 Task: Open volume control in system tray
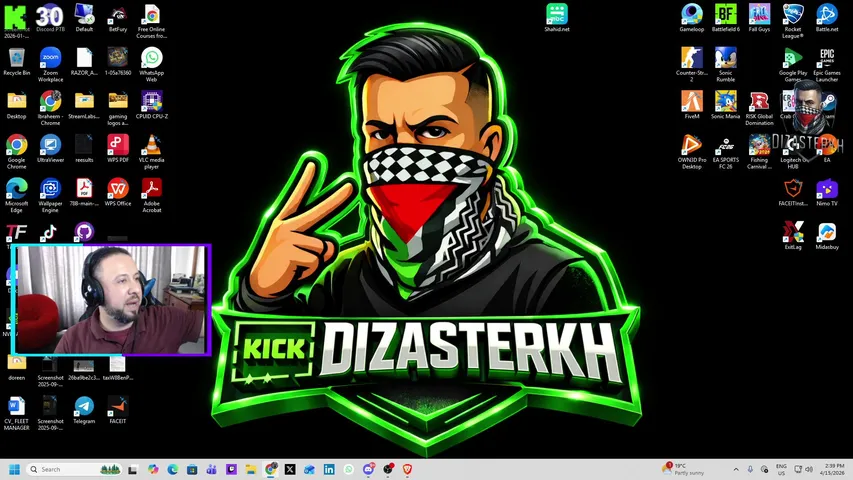coord(809,469)
